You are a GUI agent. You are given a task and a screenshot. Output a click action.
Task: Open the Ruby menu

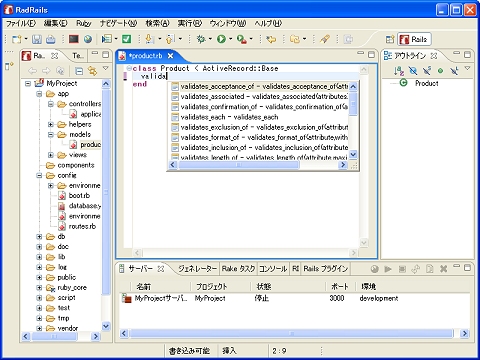[x=83, y=23]
